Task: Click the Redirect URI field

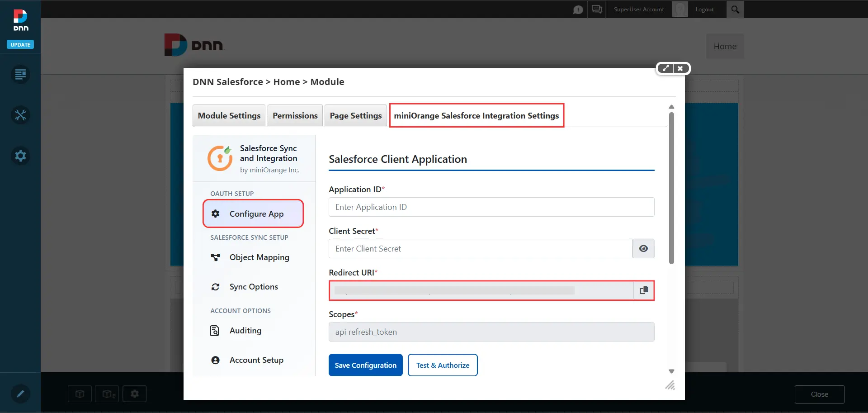Action: pos(481,290)
